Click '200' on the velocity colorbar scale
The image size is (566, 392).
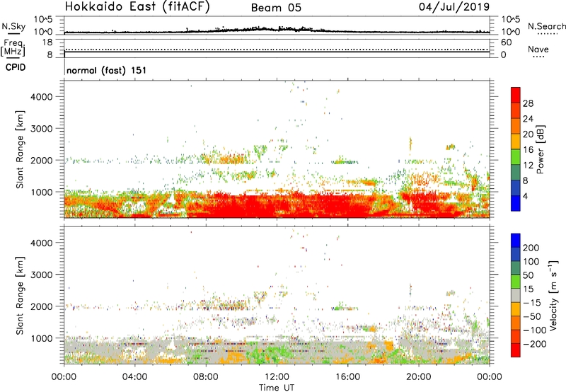pos(531,248)
